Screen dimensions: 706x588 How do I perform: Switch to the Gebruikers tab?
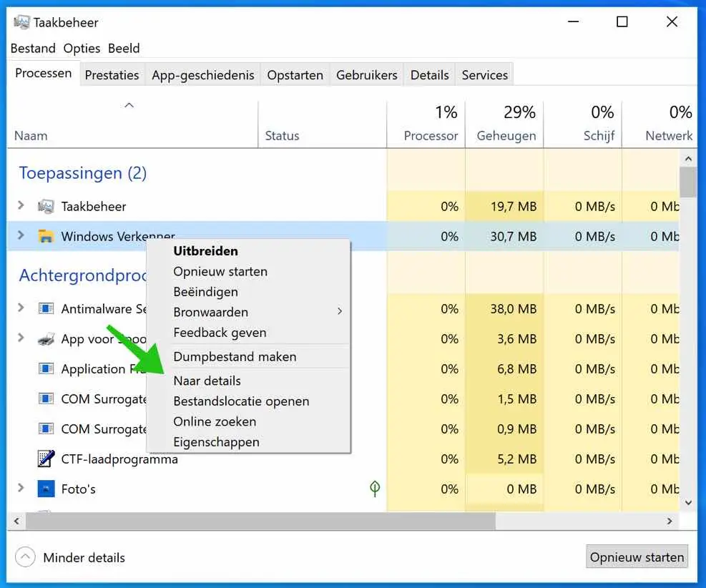(x=366, y=74)
